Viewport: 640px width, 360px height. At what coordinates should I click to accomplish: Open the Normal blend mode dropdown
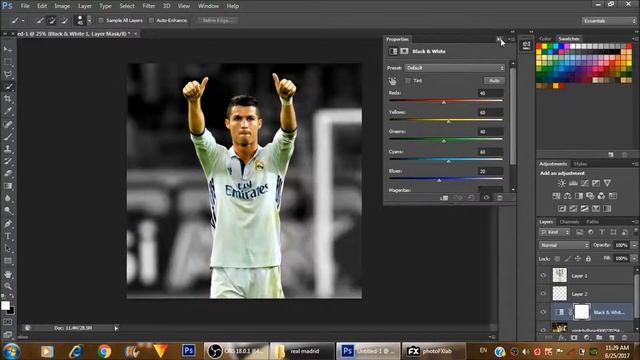click(564, 245)
